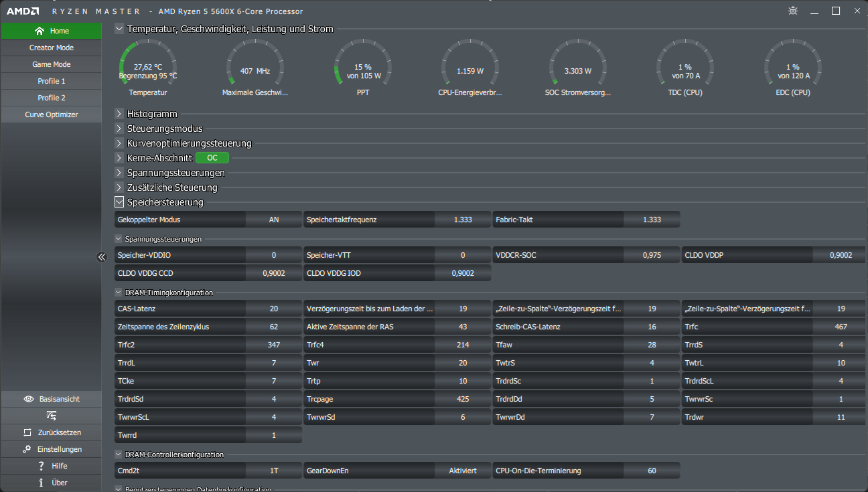This screenshot has width=868, height=492.
Task: Open Einstellungen via gear icon
Action: [x=27, y=449]
